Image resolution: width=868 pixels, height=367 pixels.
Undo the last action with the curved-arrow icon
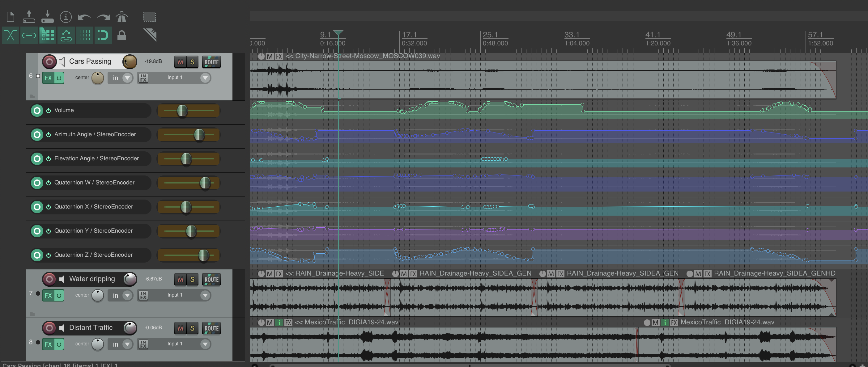pyautogui.click(x=84, y=17)
